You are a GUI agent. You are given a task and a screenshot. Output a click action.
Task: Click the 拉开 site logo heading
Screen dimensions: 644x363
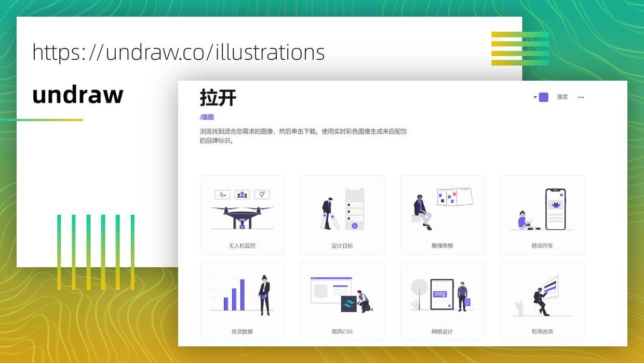[x=218, y=97]
